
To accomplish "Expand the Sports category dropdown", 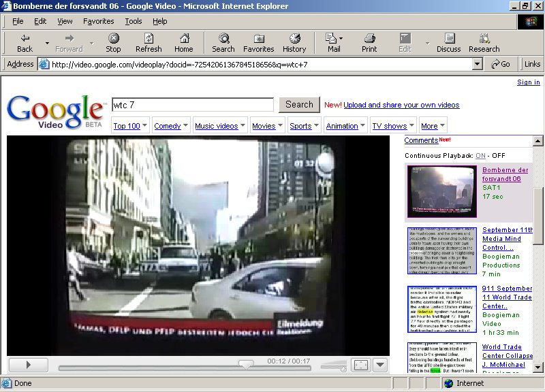I will [x=316, y=125].
